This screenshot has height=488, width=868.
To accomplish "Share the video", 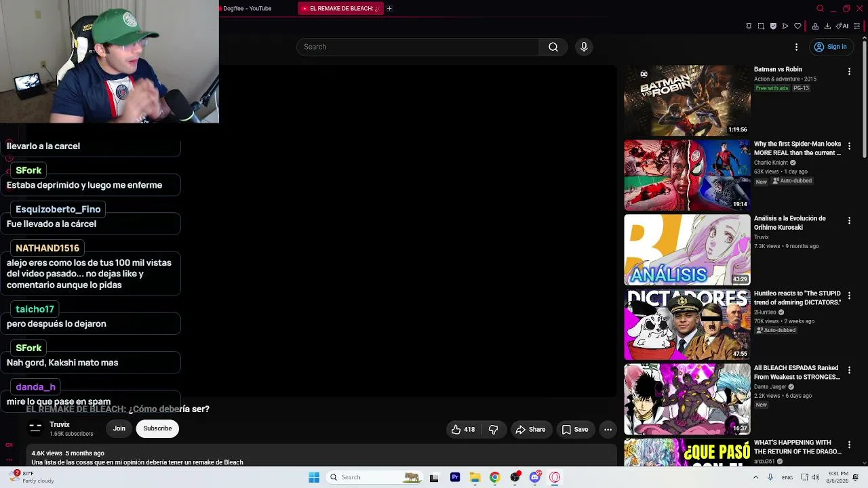I will (530, 429).
